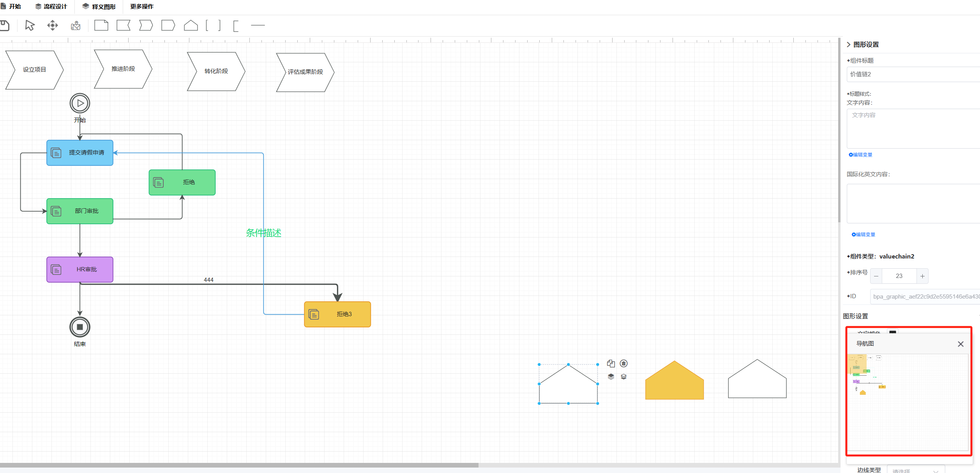
Task: Click the black text color swatch
Action: (x=893, y=332)
